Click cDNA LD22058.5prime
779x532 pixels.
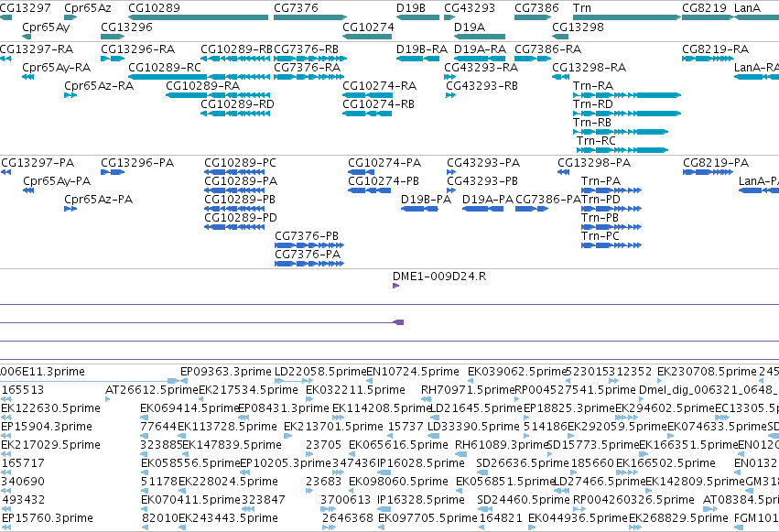click(294, 381)
